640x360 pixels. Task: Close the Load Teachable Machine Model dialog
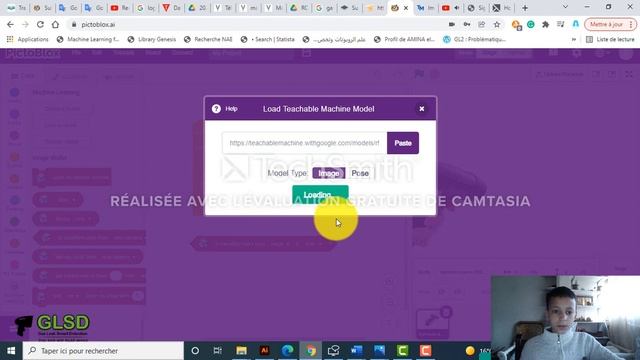pyautogui.click(x=422, y=109)
